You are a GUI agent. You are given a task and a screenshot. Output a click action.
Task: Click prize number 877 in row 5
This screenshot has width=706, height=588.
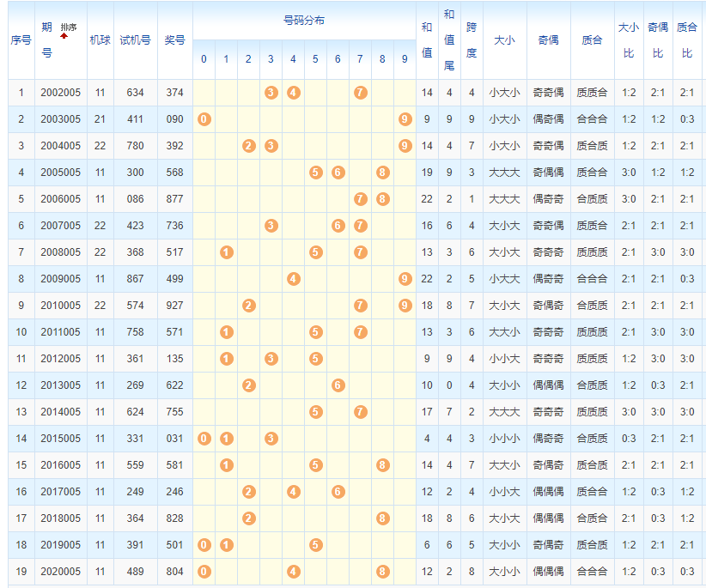[x=175, y=199]
